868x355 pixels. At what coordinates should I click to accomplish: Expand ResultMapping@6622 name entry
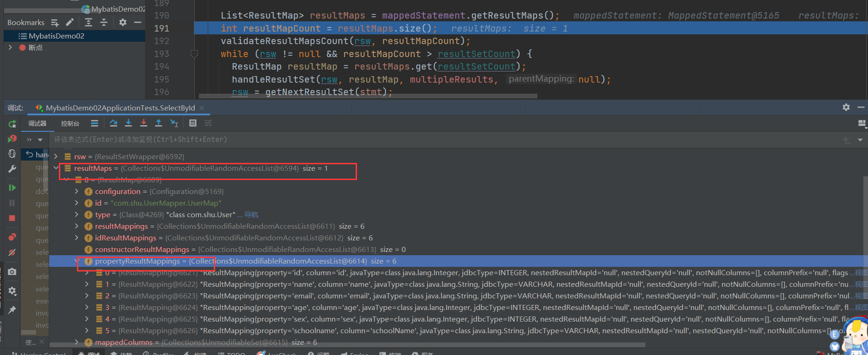click(87, 284)
